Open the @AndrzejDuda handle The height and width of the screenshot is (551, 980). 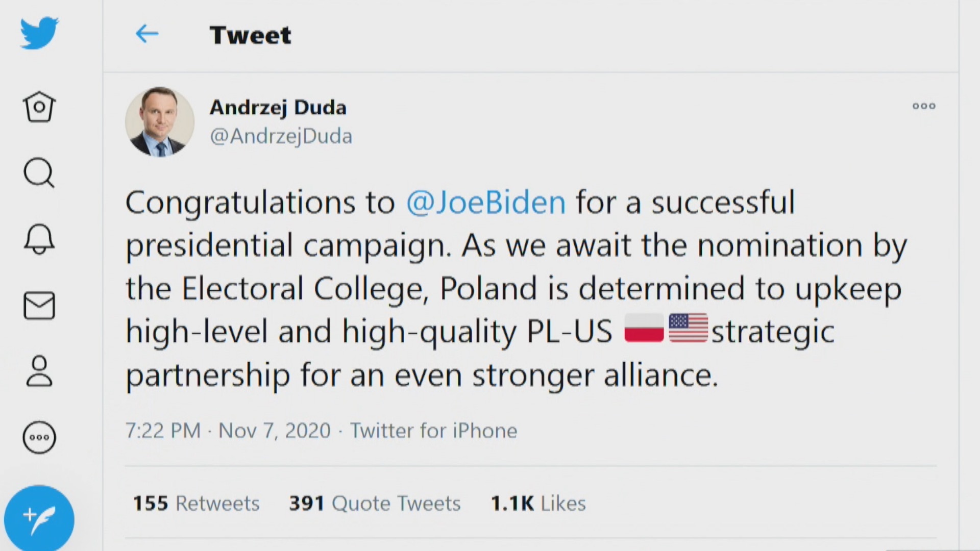281,136
